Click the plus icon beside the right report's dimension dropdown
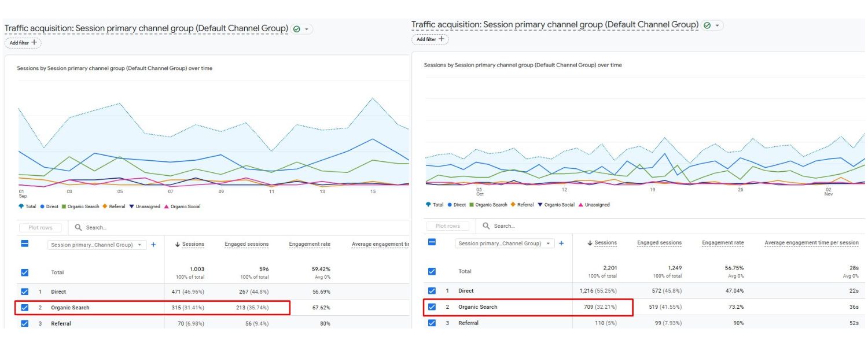868x347 pixels. [x=561, y=243]
